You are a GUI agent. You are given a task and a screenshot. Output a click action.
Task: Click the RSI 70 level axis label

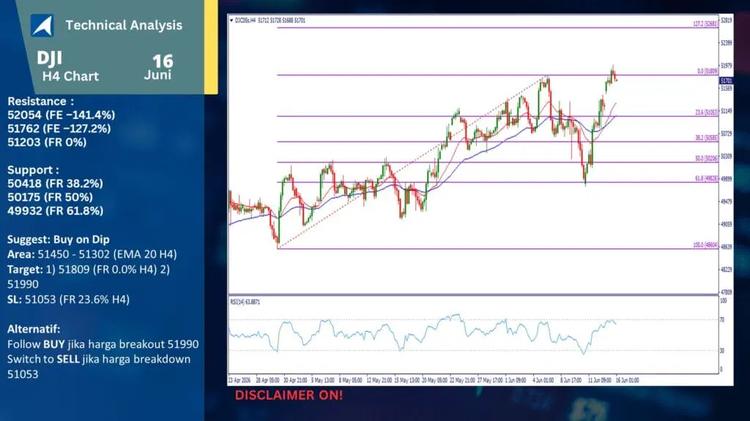pyautogui.click(x=722, y=320)
